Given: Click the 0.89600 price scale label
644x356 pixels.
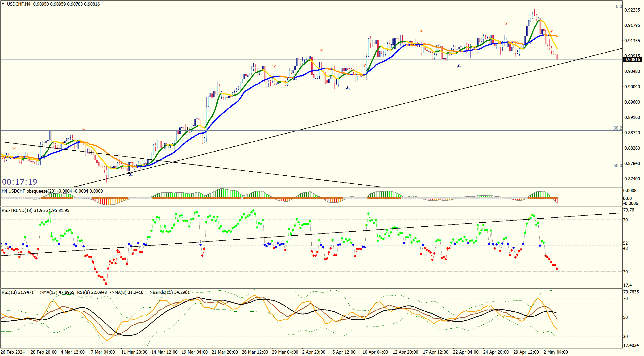Looking at the screenshot, I should pos(632,102).
